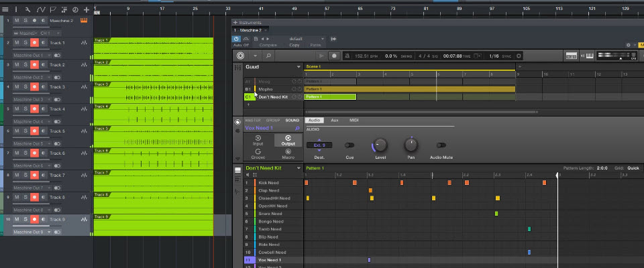Open the track list menu icon
Viewport: 644px width, 268px height.
click(x=5, y=9)
